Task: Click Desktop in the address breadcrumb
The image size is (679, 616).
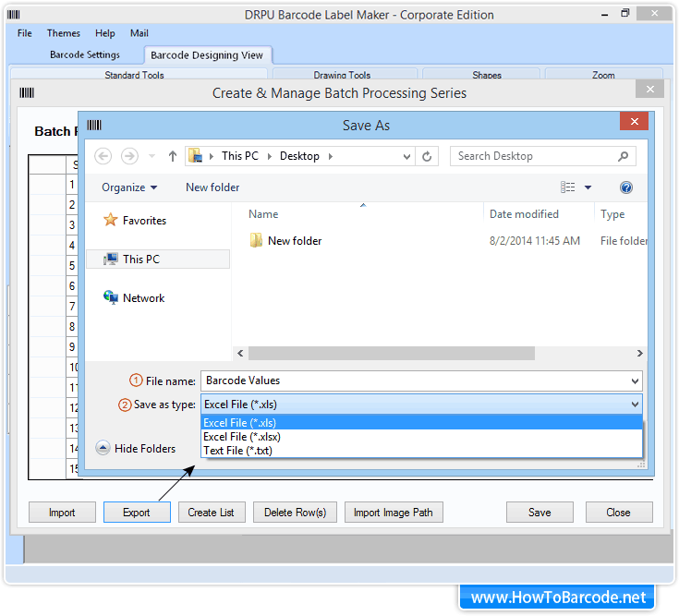Action: coord(299,156)
